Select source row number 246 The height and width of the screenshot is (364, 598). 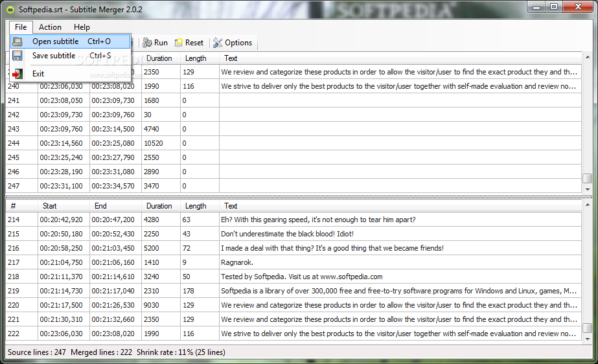(x=14, y=172)
